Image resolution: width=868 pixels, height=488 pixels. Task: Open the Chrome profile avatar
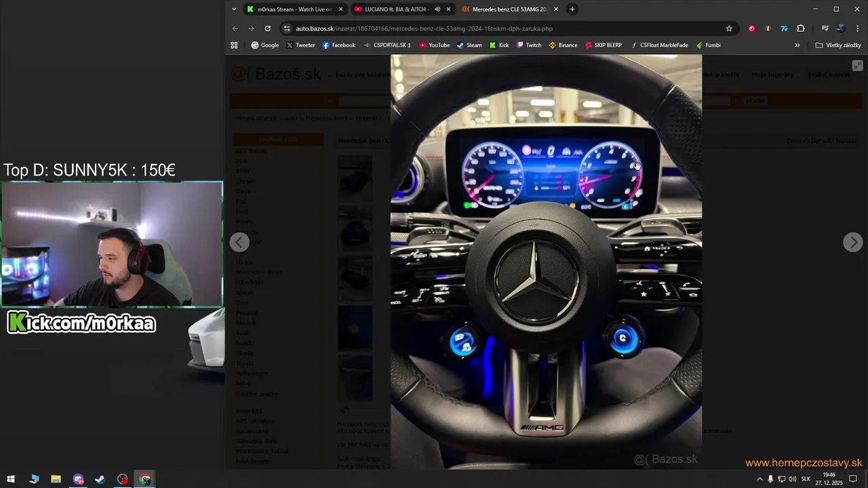(841, 28)
